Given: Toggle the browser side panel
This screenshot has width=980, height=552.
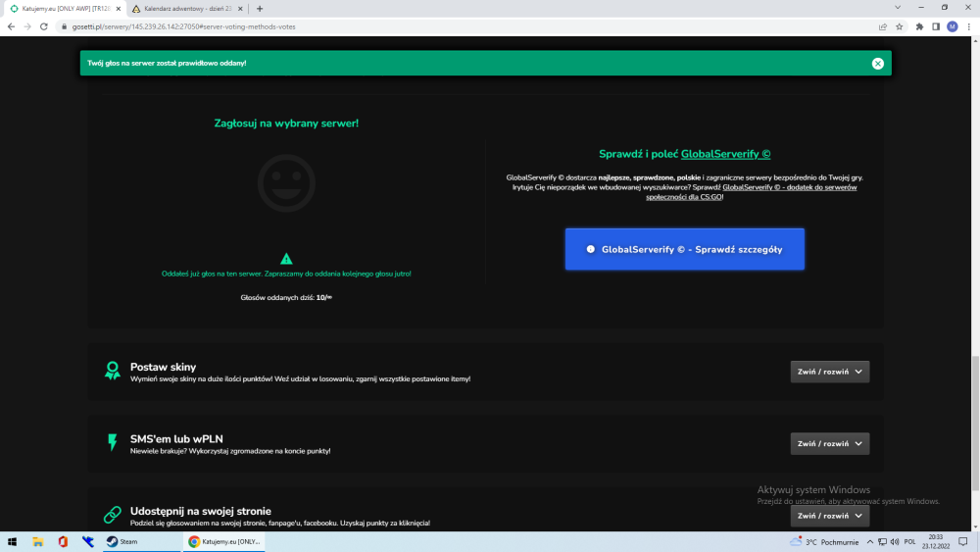Looking at the screenshot, I should coord(936,26).
